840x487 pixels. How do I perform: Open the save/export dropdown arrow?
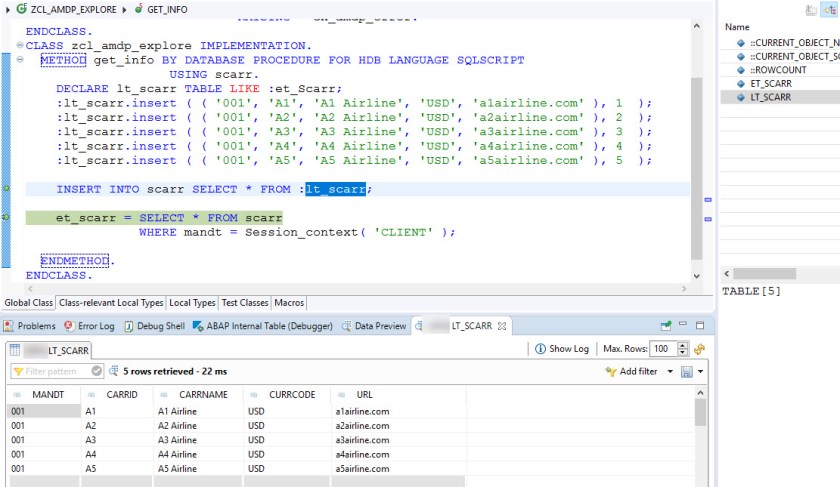pos(701,372)
